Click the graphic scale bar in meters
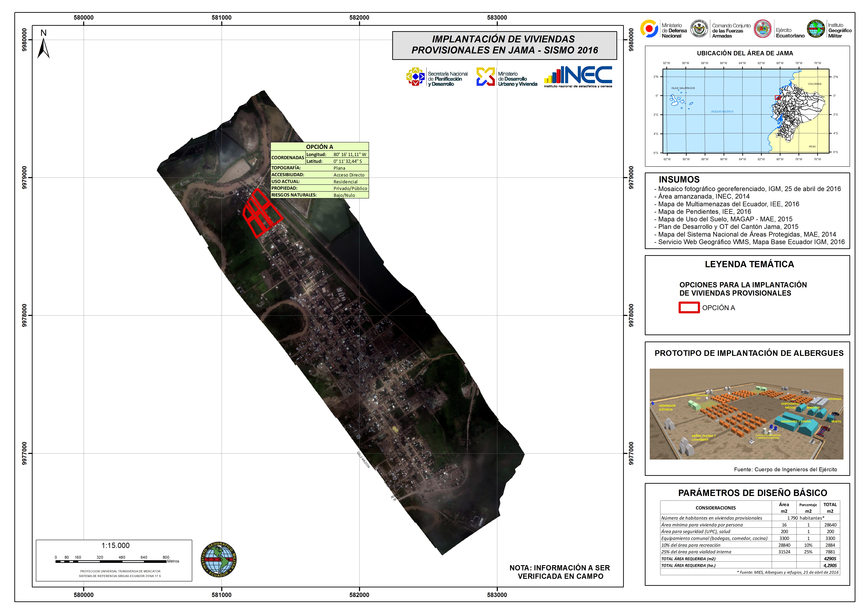 point(111,561)
